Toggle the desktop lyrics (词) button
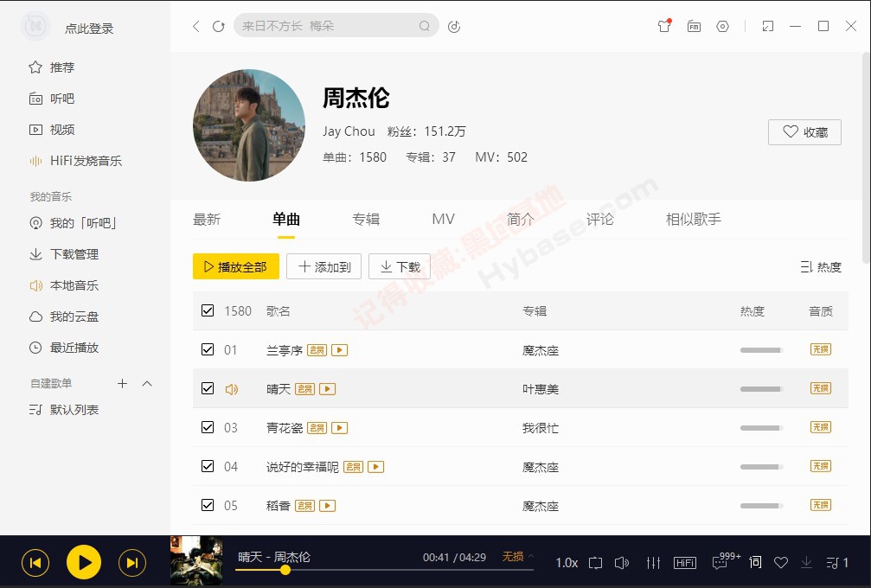The width and height of the screenshot is (871, 588). pos(755,562)
